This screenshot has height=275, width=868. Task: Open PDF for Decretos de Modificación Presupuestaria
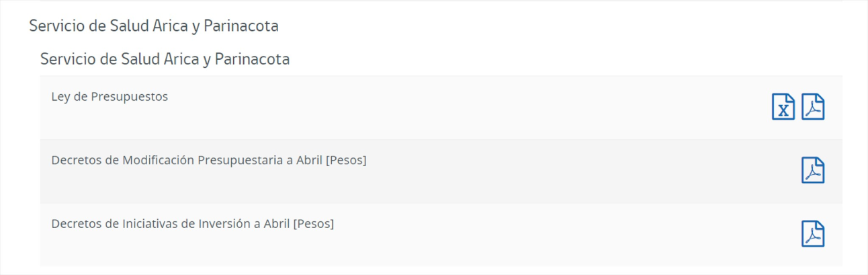[813, 170]
